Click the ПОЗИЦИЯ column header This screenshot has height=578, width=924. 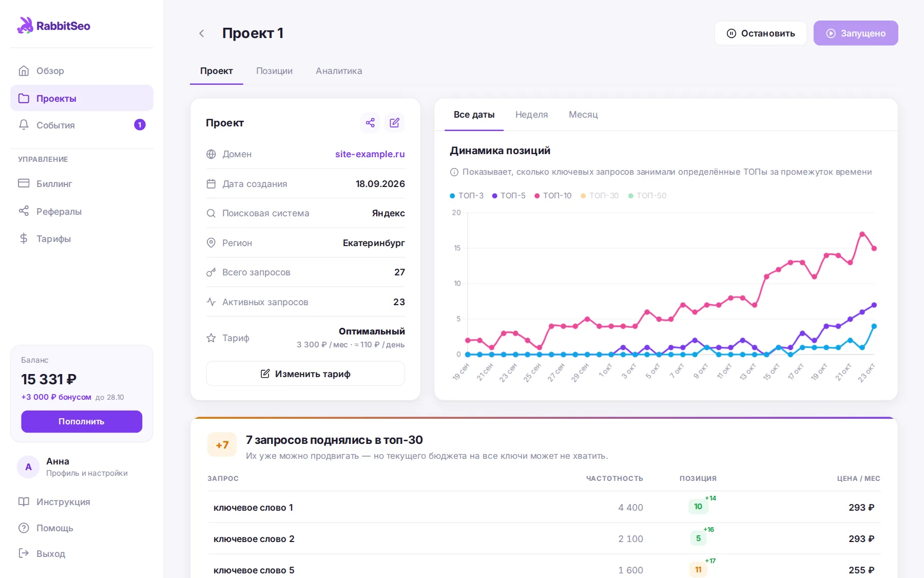698,478
